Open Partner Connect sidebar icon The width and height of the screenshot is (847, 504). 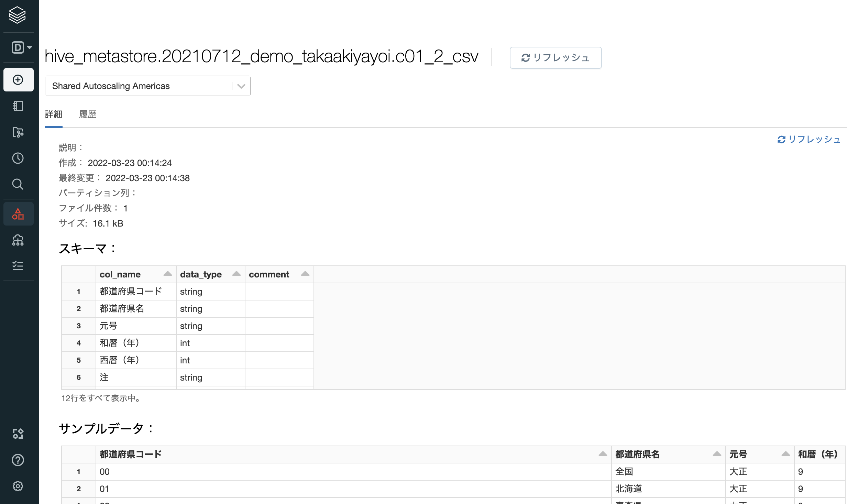[18, 434]
